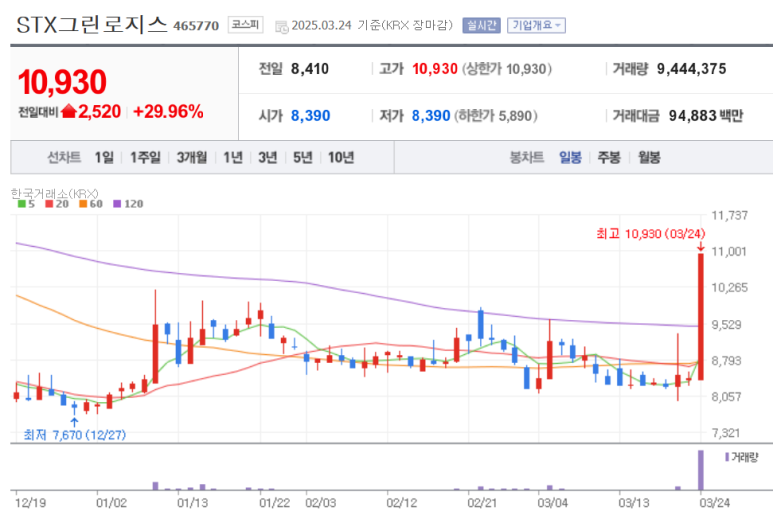This screenshot has width=773, height=523.
Task: Click the stock code 465770
Action: pos(196,26)
